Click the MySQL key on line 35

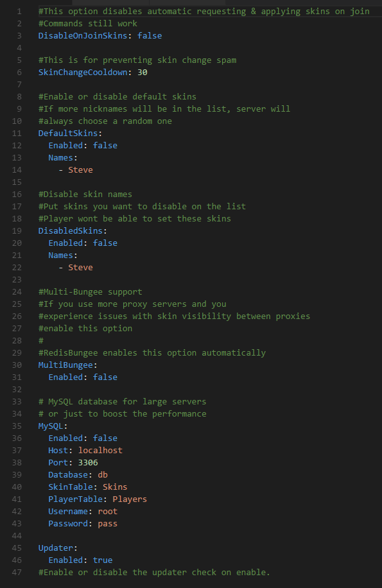click(x=51, y=426)
